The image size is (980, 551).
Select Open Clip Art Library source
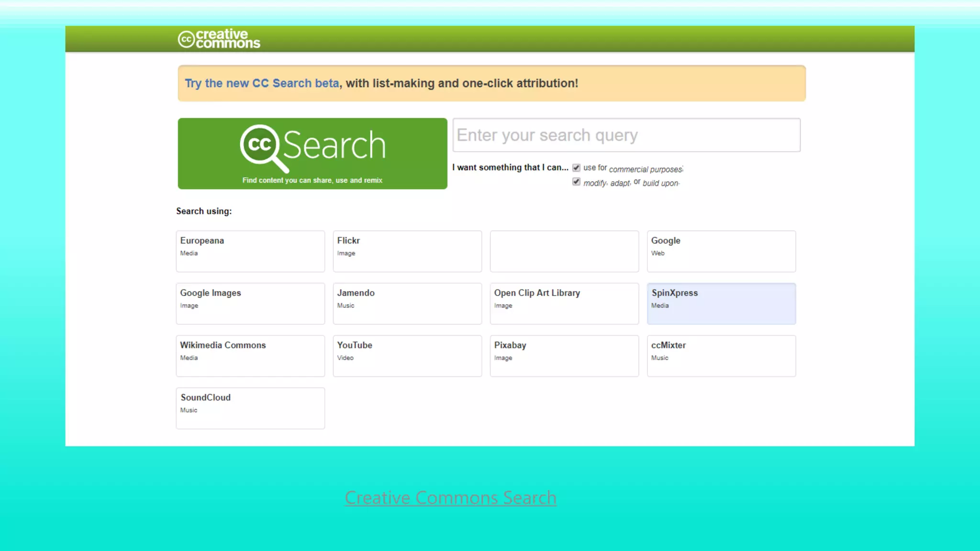[x=564, y=303]
